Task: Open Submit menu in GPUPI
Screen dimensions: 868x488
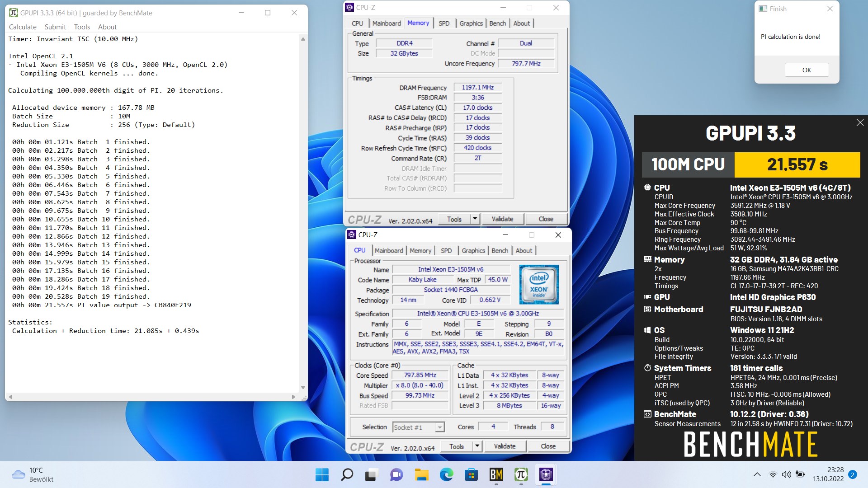Action: point(55,27)
